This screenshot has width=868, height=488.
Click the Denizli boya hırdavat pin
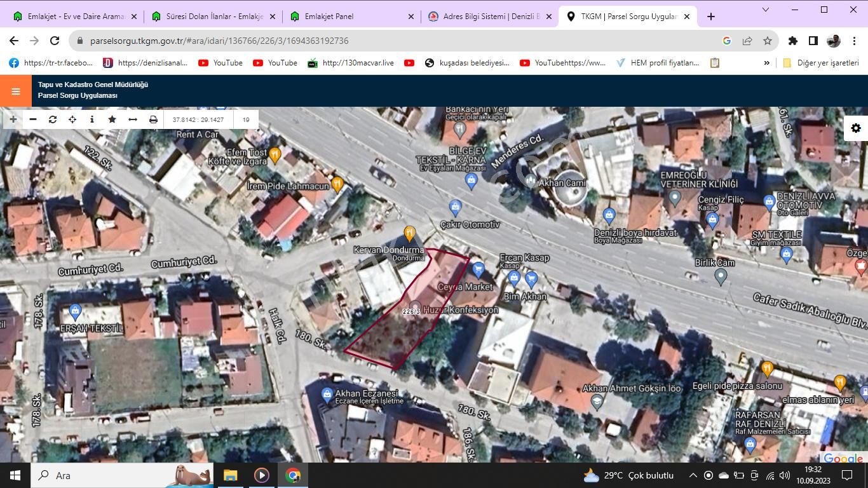pos(609,216)
